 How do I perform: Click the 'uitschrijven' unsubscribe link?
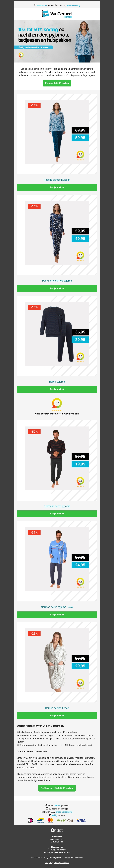pos(65,863)
